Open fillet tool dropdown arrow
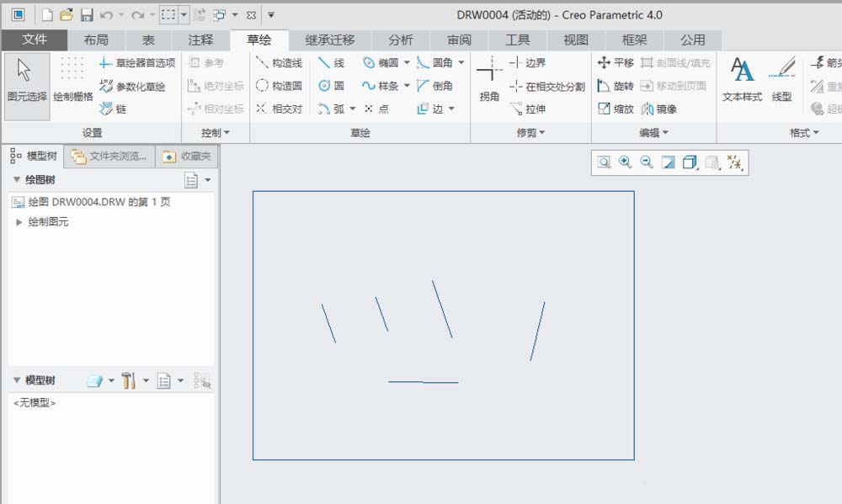The height and width of the screenshot is (504, 842). 461,63
